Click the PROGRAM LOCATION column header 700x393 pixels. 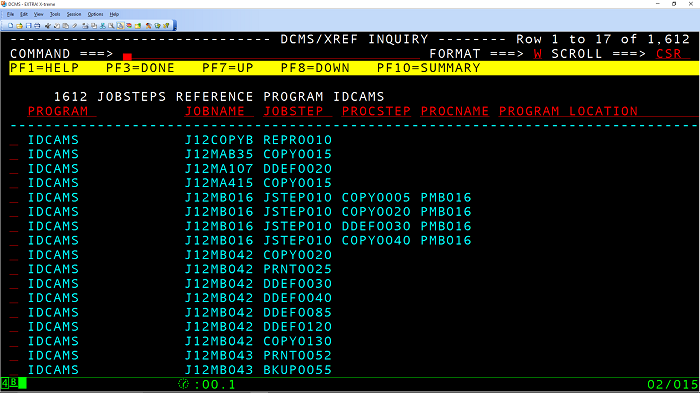pyautogui.click(x=568, y=111)
